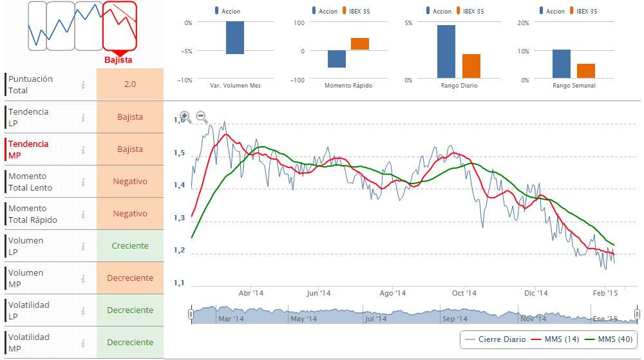Select the Puntuación Total row

84,84
